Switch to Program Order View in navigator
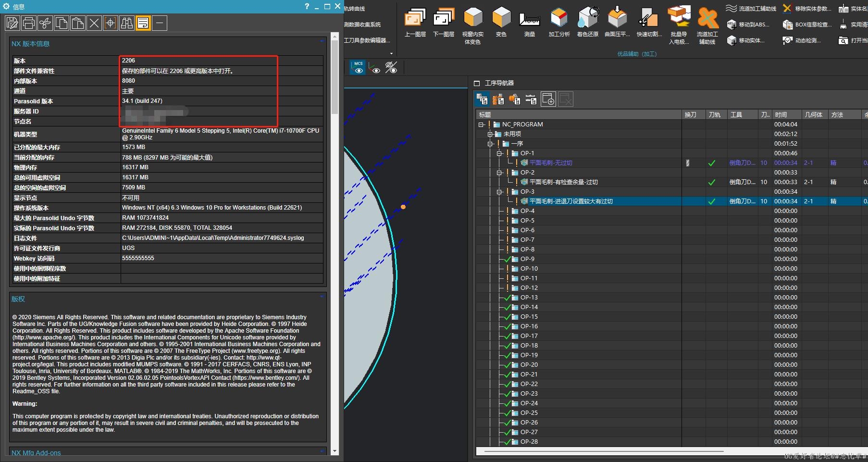 (482, 99)
